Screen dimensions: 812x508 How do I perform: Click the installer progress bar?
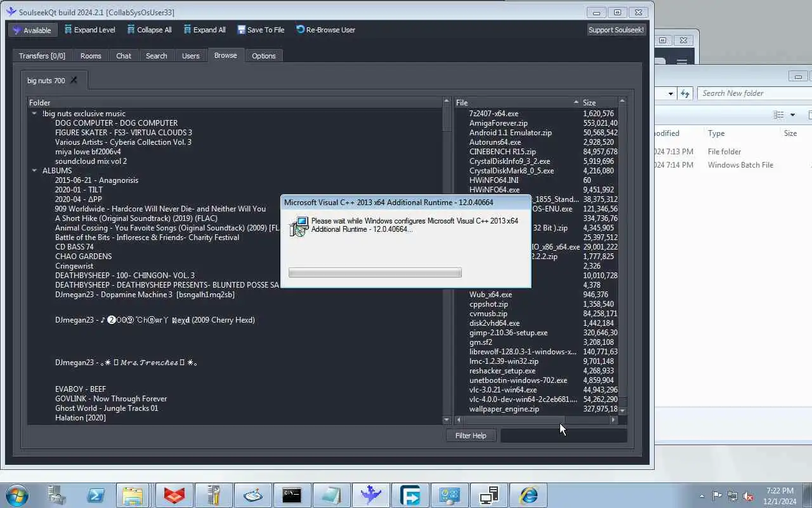tap(375, 272)
